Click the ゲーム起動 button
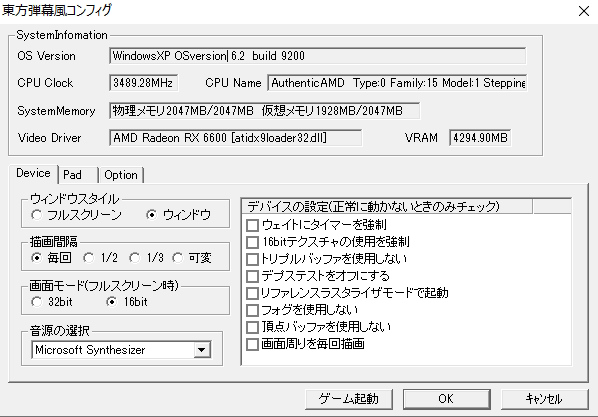This screenshot has width=598, height=417. point(349,399)
